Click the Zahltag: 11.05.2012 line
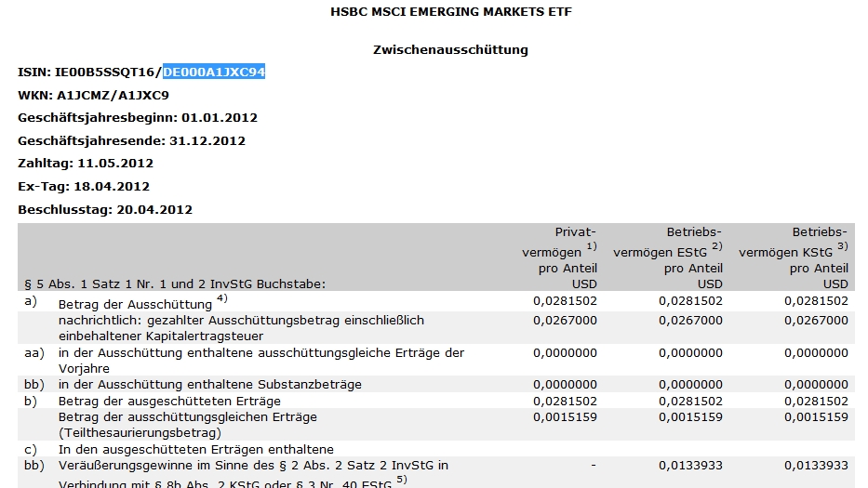 coord(86,164)
